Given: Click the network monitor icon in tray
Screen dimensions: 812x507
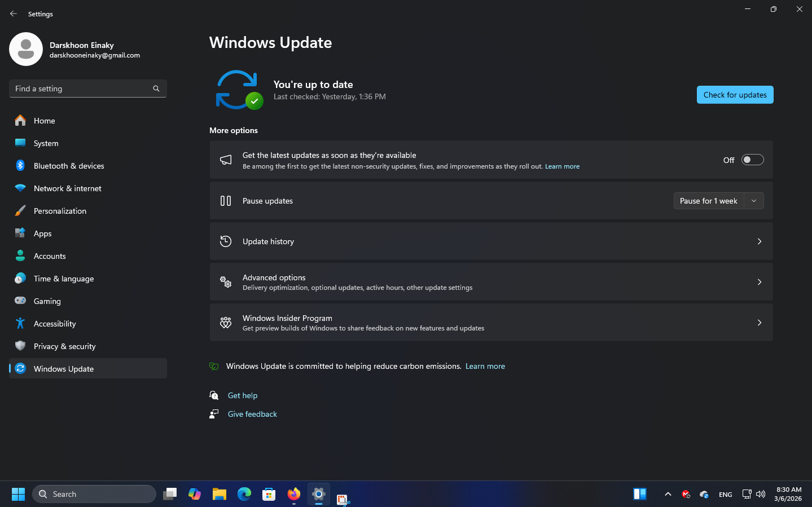Looking at the screenshot, I should click(747, 494).
